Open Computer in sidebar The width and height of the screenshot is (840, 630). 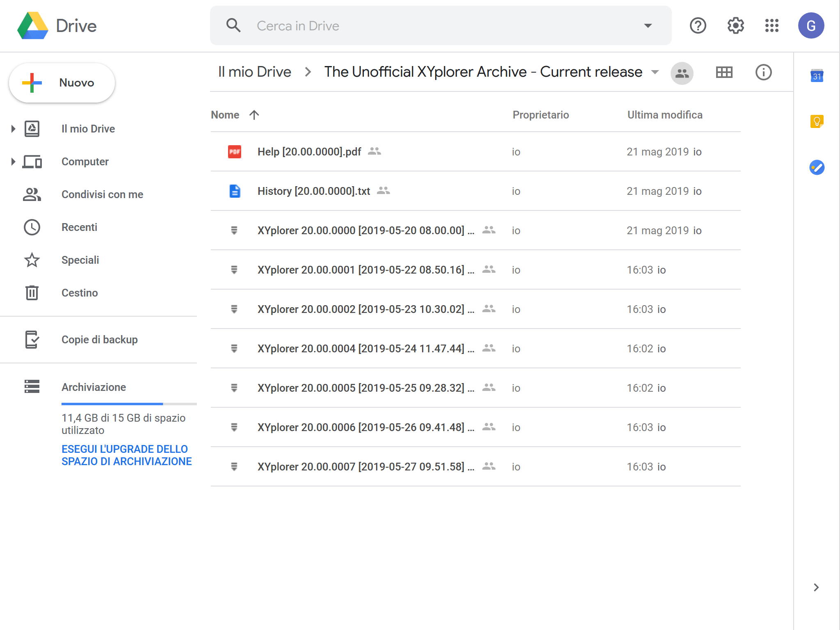(85, 162)
